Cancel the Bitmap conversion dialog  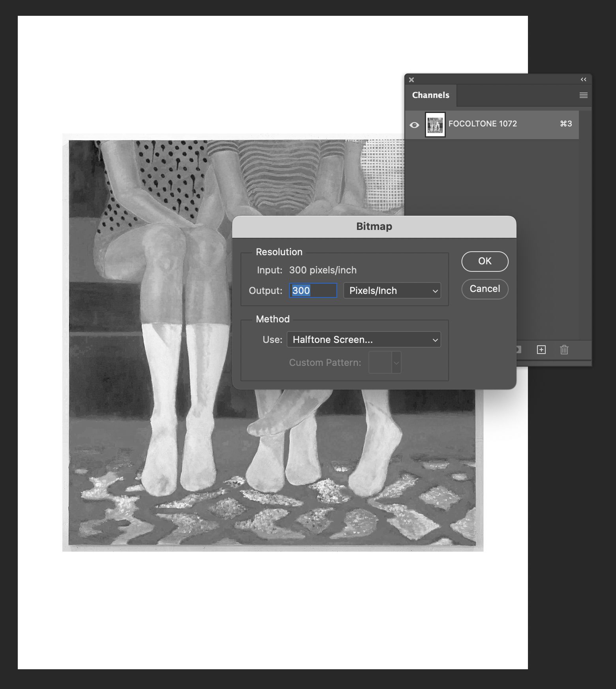coord(485,289)
